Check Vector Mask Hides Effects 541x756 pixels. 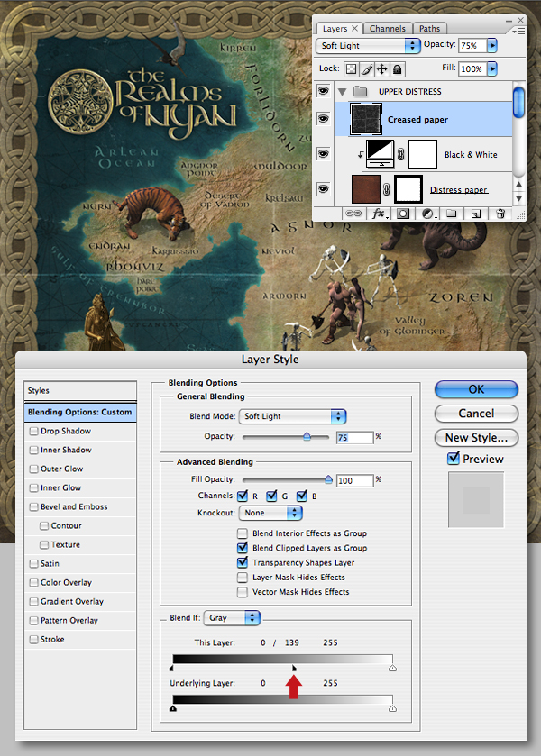coord(243,592)
